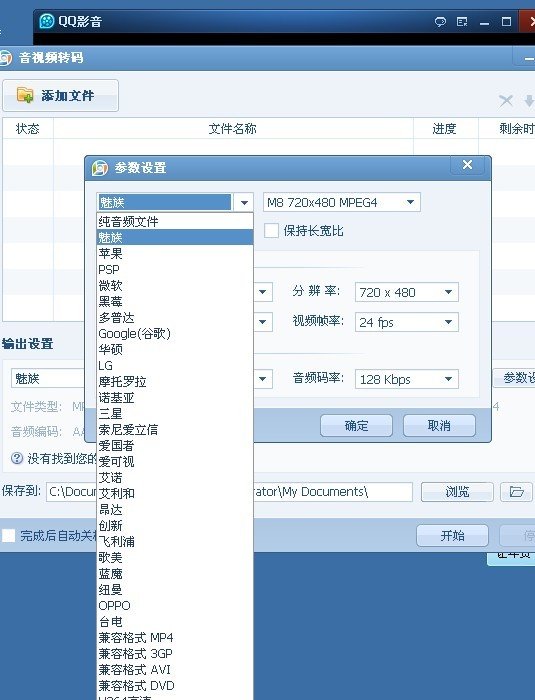The width and height of the screenshot is (535, 700).
Task: Select PSP from the device list
Action: point(175,270)
